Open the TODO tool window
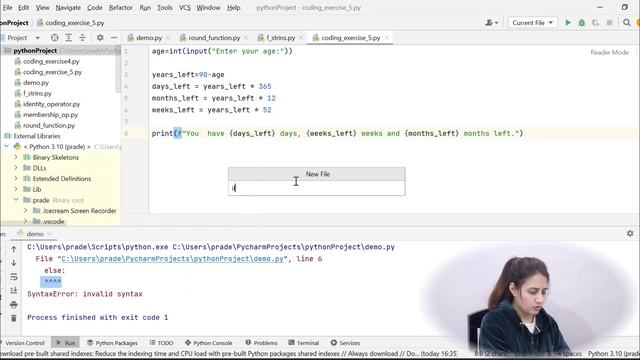Image resolution: width=640 pixels, height=360 pixels. 162,343
